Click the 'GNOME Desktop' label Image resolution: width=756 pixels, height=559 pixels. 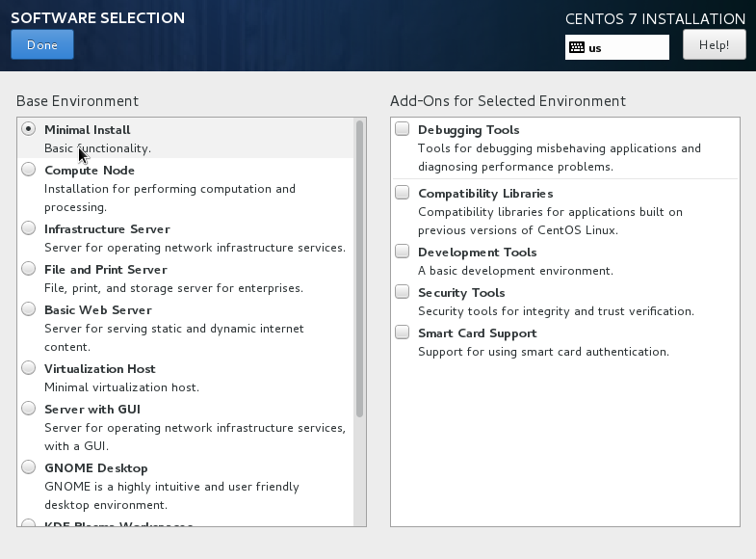pos(96,468)
